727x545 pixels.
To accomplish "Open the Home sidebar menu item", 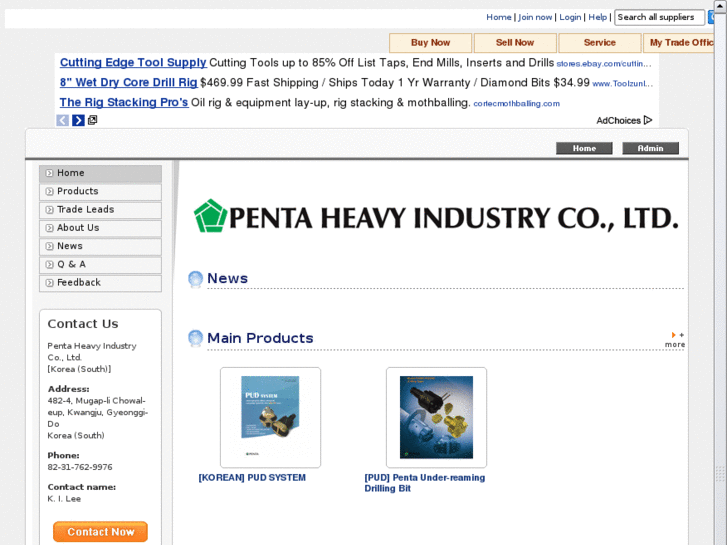I will (x=101, y=173).
